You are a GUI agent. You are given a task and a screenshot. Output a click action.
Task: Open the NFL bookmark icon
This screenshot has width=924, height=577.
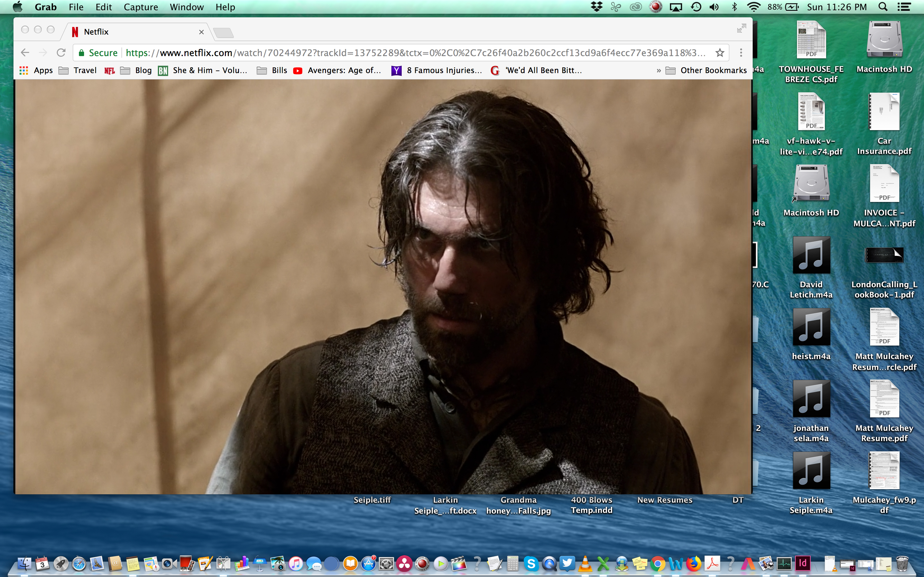coord(110,71)
